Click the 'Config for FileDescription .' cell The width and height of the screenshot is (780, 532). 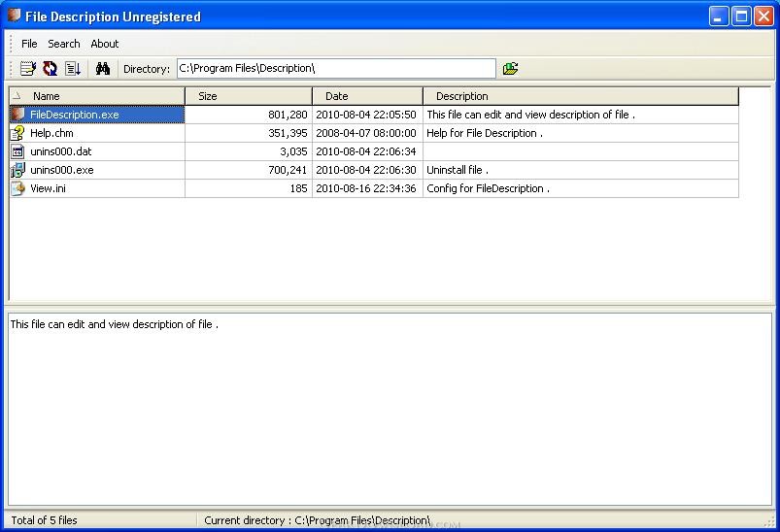coord(581,188)
